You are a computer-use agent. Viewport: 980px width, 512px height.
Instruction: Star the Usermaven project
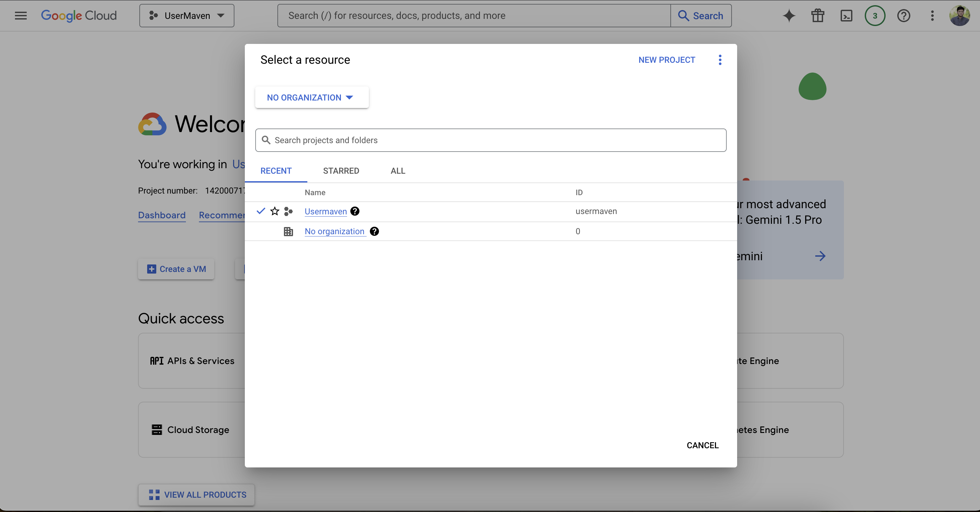click(275, 211)
